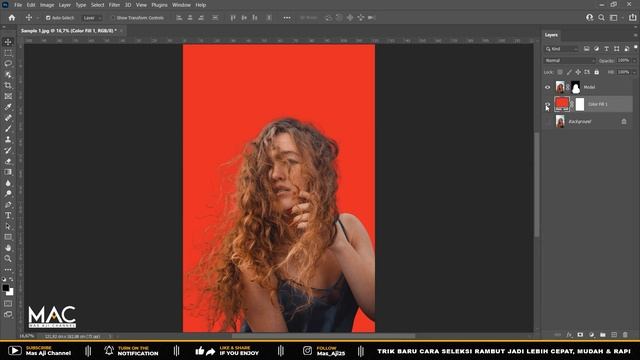This screenshot has height=360, width=640.
Task: Select the Hand tool
Action: pyautogui.click(x=8, y=248)
